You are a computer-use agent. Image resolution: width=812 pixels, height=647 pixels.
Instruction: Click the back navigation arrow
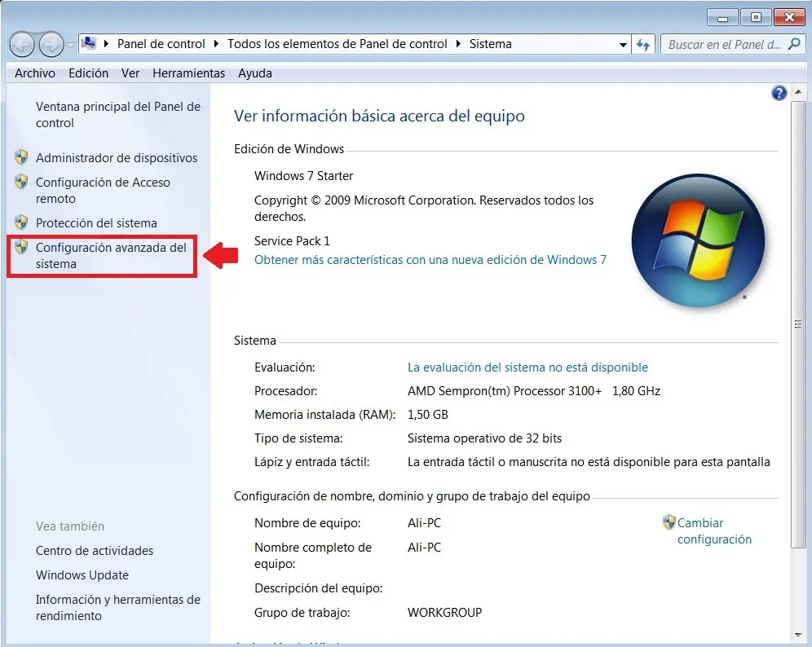click(x=22, y=44)
